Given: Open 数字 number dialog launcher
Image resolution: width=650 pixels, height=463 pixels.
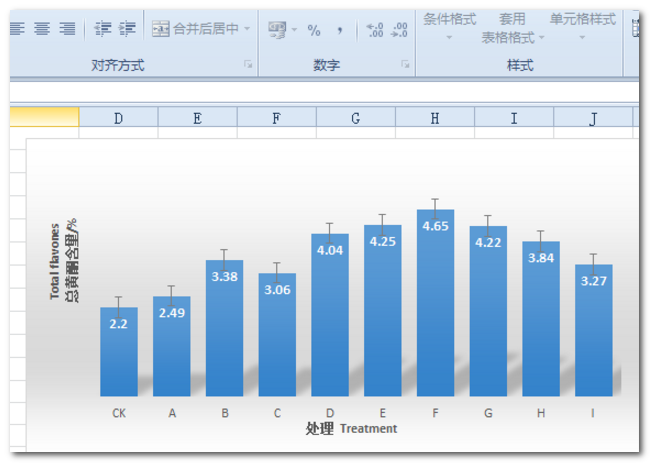Looking at the screenshot, I should (405, 64).
